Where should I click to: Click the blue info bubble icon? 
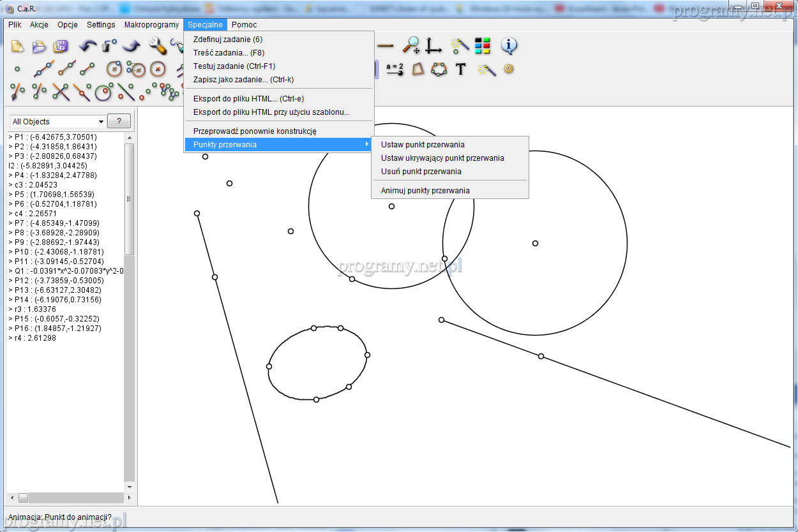[509, 46]
